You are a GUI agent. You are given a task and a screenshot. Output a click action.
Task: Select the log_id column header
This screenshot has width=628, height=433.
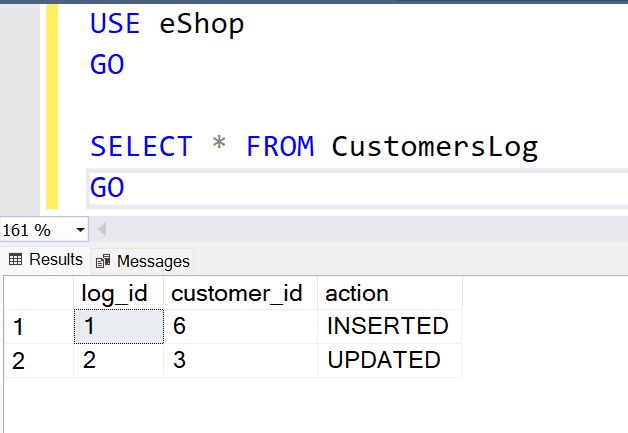point(119,293)
